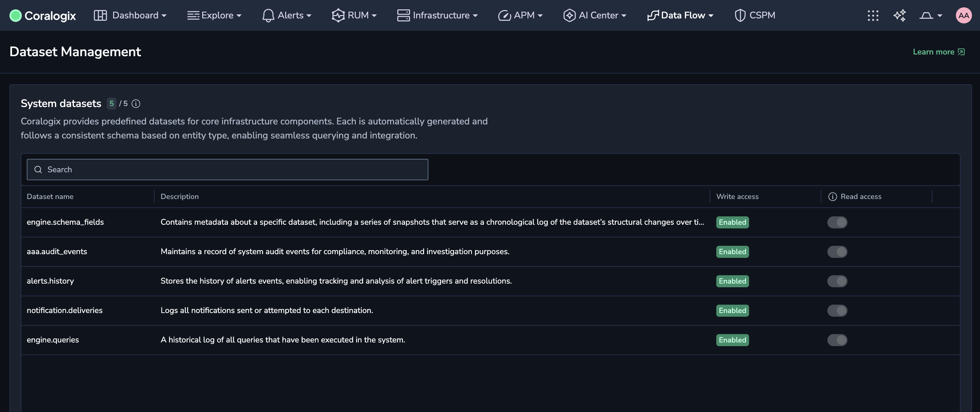Expand the hard-hat menu dropdown arrow

point(940,16)
